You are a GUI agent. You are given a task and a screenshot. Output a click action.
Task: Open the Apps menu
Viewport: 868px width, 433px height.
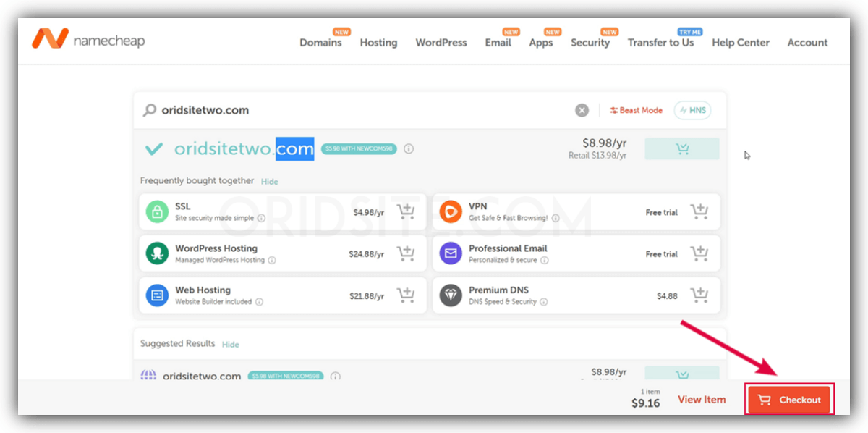coord(540,42)
